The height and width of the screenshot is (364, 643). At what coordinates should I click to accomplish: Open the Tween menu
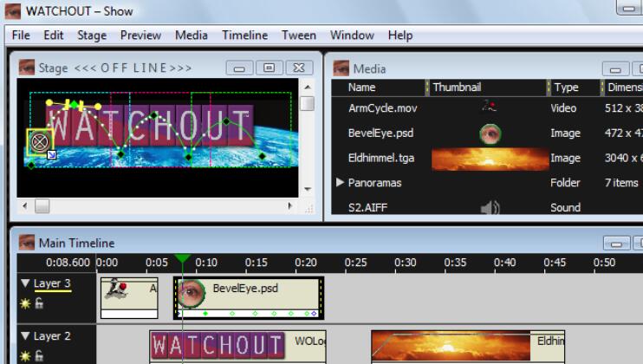[x=298, y=36]
